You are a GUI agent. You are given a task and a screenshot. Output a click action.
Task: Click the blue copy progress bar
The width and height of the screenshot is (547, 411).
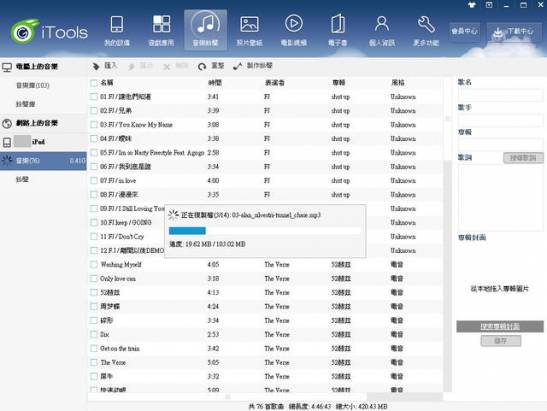187,231
